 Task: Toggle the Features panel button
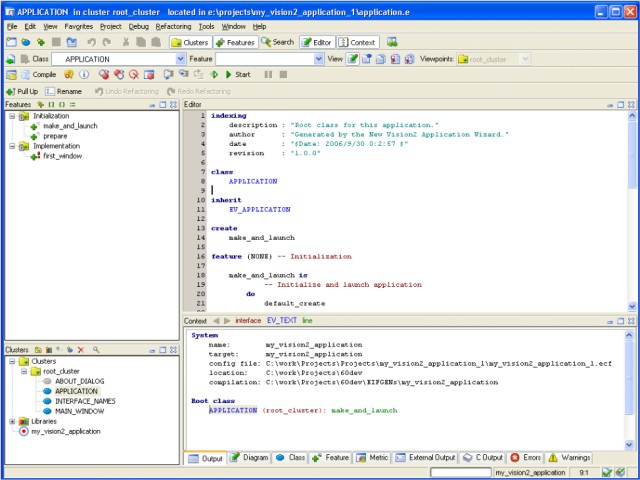point(234,42)
